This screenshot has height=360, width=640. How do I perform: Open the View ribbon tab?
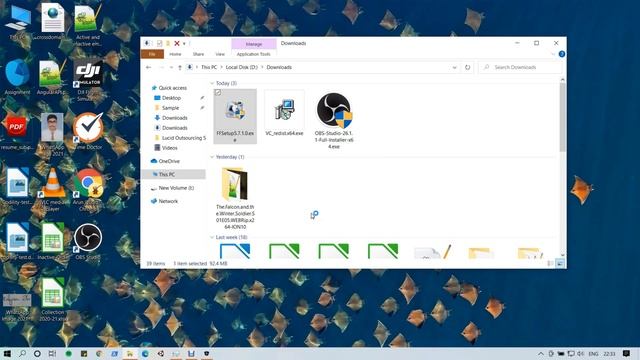coord(220,54)
